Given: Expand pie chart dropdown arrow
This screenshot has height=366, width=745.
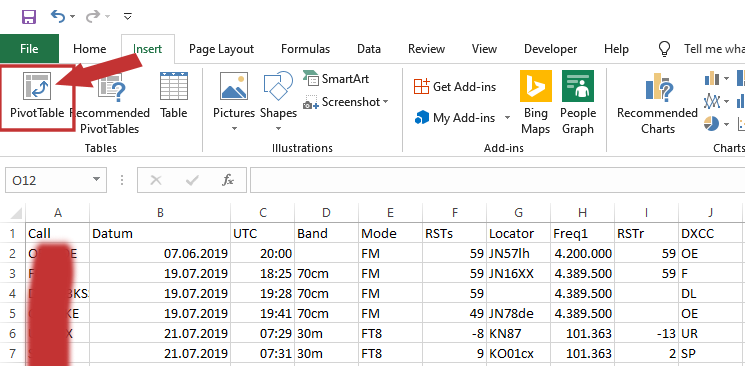Looking at the screenshot, I should pos(726,124).
